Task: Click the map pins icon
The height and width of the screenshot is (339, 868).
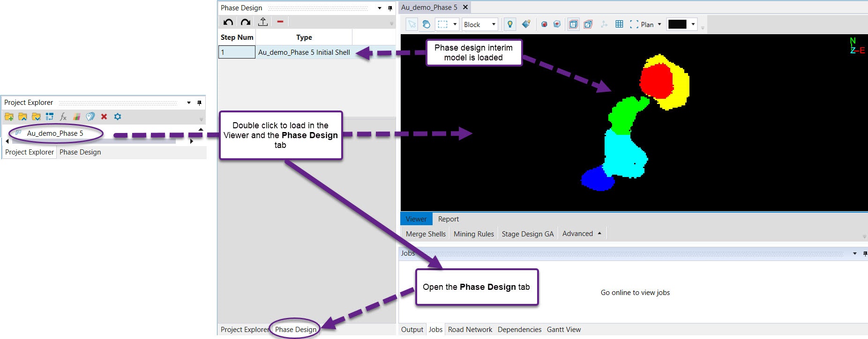Action: 90,117
